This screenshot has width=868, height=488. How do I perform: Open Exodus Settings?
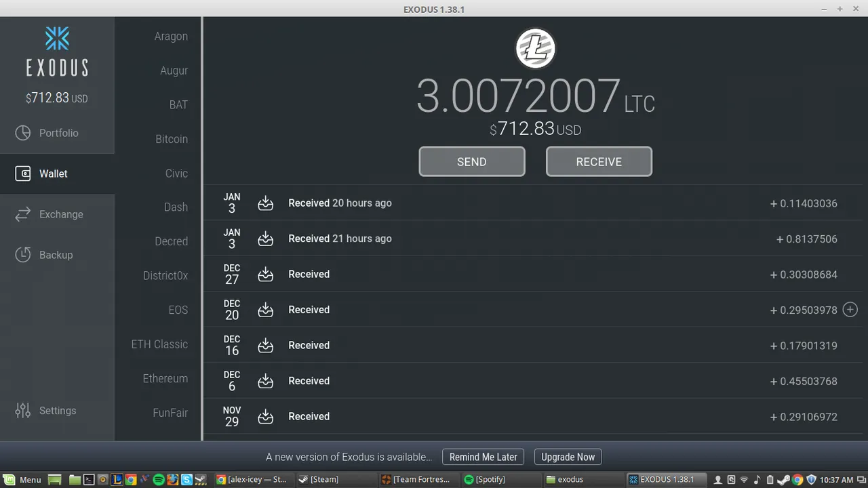coord(57,410)
